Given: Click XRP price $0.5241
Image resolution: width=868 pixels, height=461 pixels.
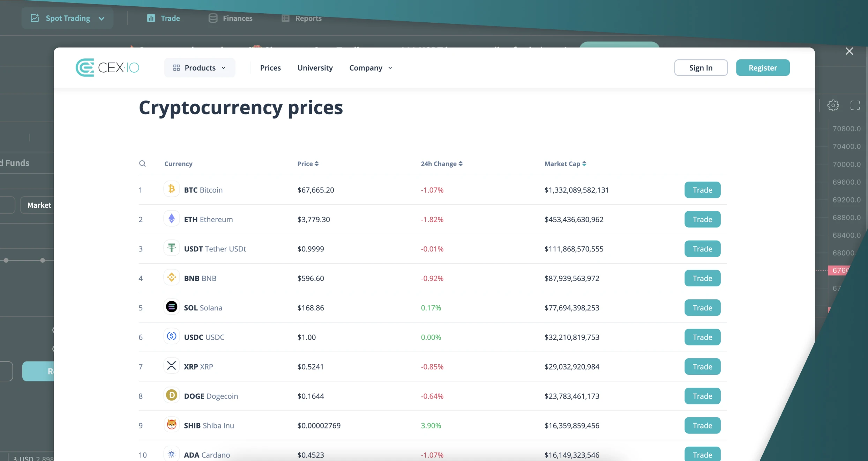Looking at the screenshot, I should pos(310,367).
